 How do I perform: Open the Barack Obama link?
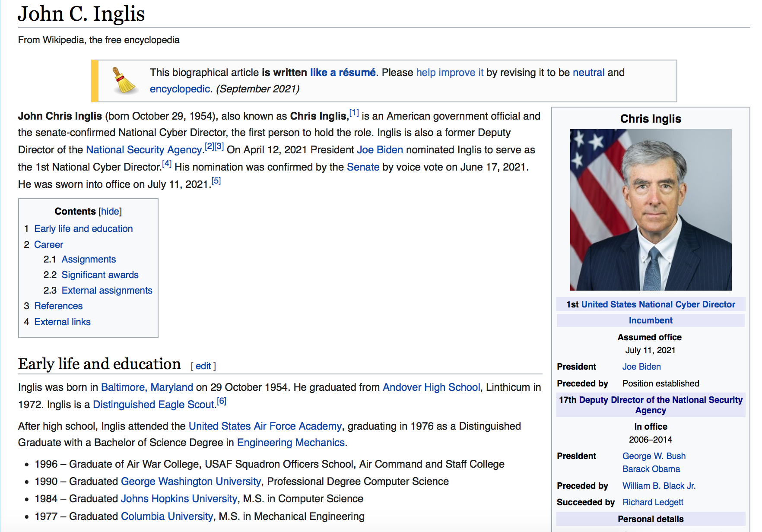click(651, 469)
